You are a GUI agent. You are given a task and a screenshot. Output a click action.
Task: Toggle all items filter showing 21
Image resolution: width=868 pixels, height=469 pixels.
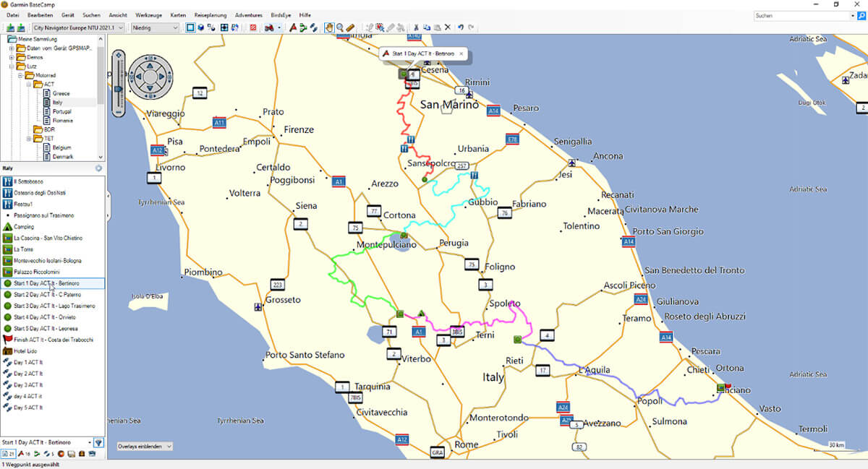click(x=9, y=453)
